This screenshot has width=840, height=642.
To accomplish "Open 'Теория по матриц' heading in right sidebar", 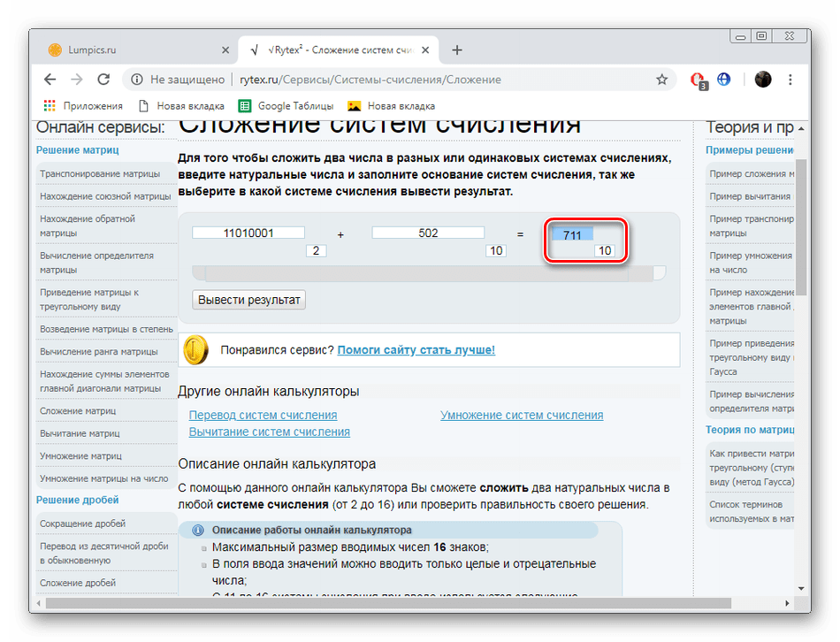I will tap(750, 430).
